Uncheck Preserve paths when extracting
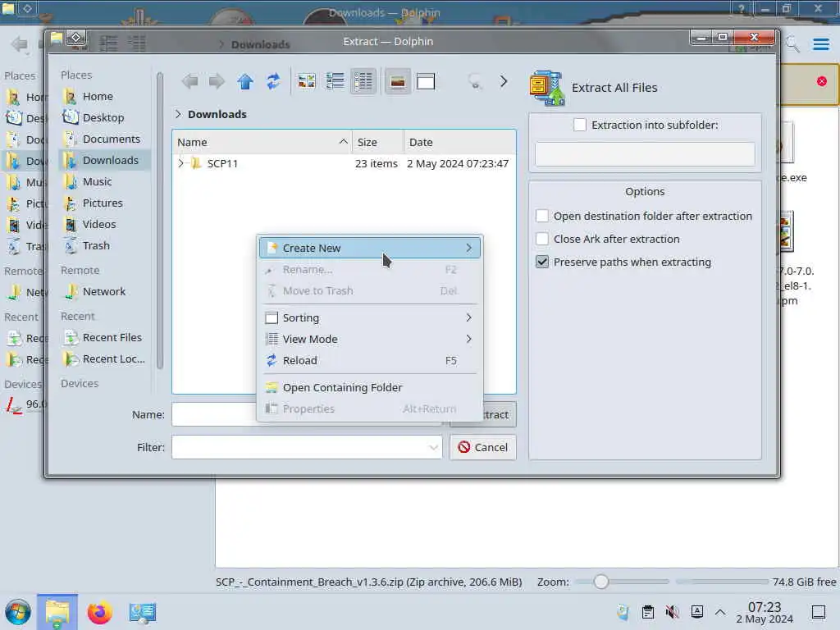The width and height of the screenshot is (840, 630). (x=542, y=262)
